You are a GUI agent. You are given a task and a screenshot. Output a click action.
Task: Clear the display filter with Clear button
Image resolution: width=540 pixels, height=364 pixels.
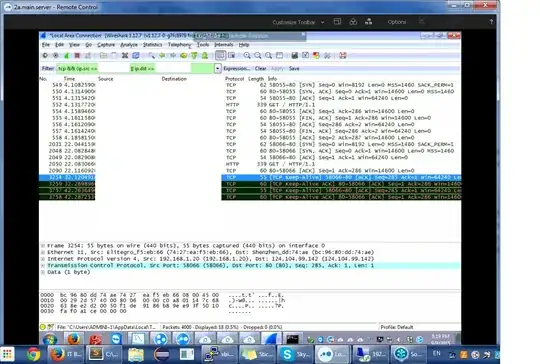[x=260, y=69]
